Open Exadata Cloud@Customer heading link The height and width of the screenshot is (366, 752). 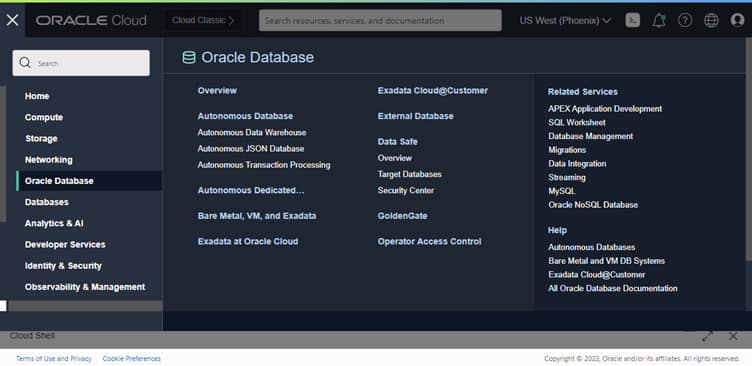433,90
